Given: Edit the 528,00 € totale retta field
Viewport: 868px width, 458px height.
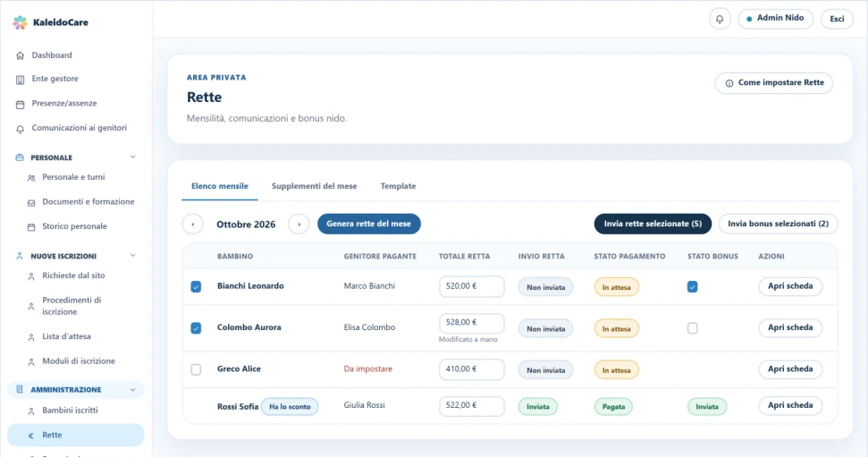Looking at the screenshot, I should pos(472,323).
